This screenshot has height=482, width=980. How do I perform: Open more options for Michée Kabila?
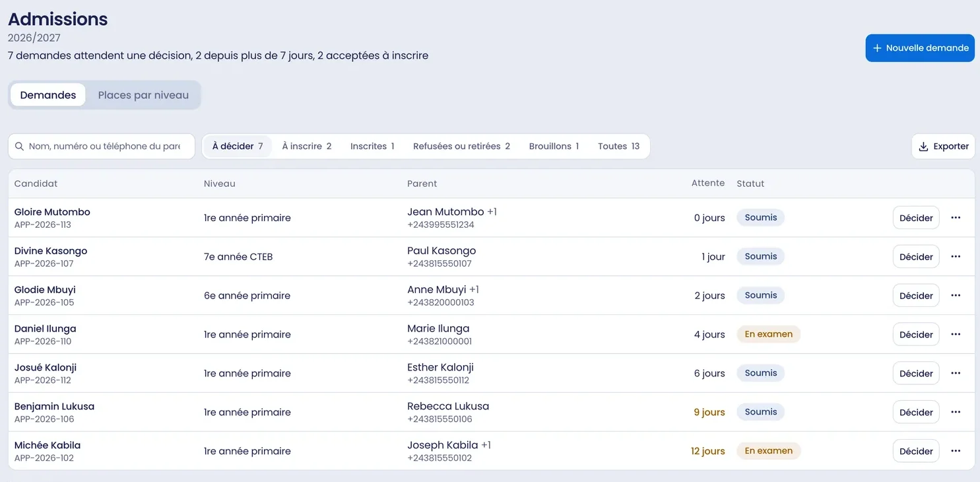point(956,452)
